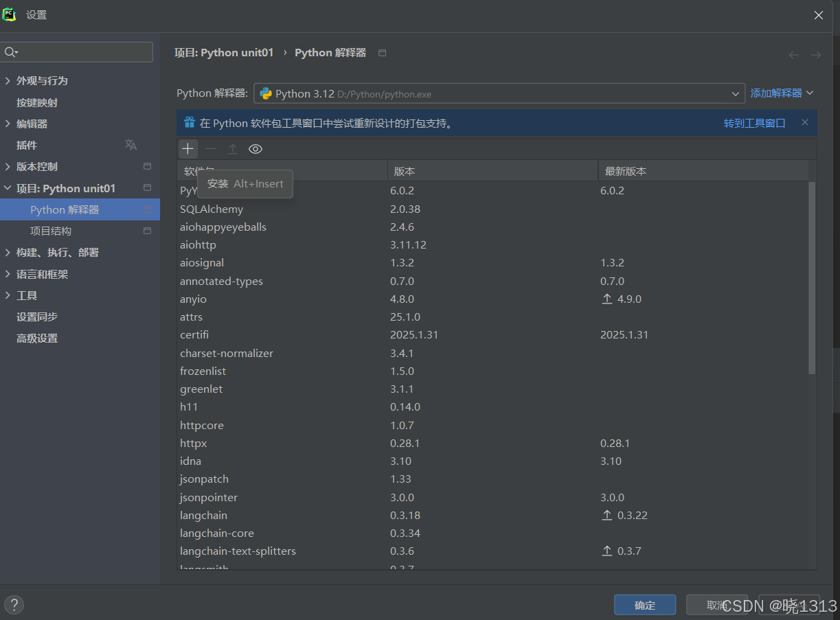Viewport: 840px width, 620px height.
Task: Select the charset-normalizer package row
Action: coord(492,353)
